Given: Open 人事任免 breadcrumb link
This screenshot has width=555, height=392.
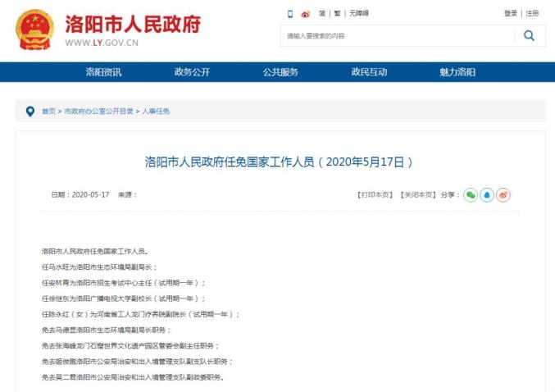Looking at the screenshot, I should coord(156,112).
